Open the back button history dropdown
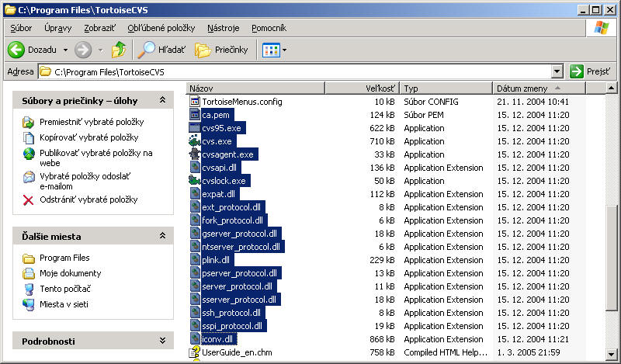Screen dimensions: 621x364 click(65, 50)
